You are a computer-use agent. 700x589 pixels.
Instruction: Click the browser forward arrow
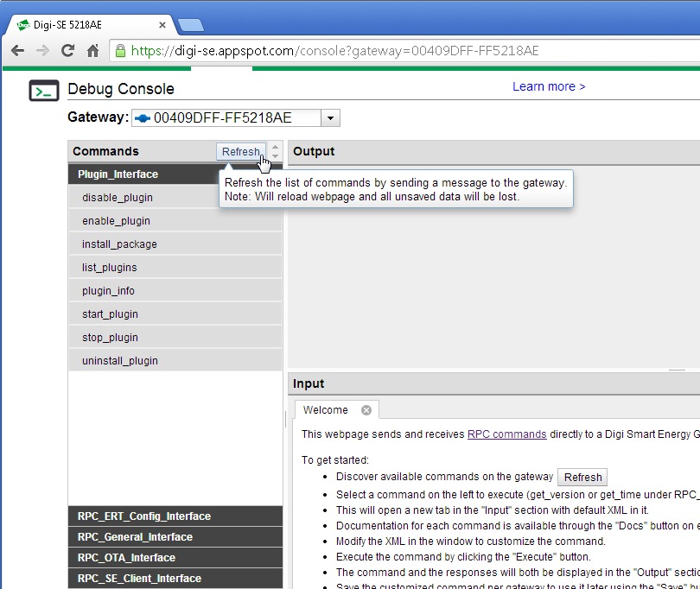(42, 51)
